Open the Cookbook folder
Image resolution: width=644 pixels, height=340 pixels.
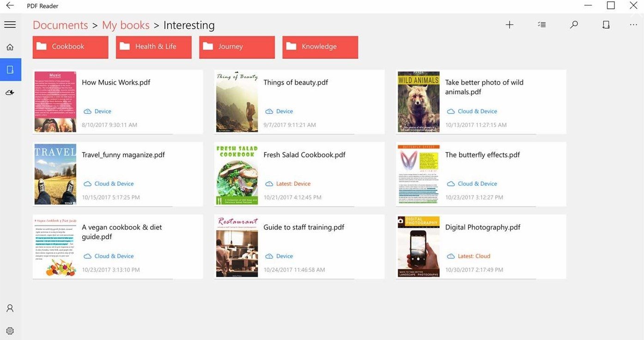71,47
